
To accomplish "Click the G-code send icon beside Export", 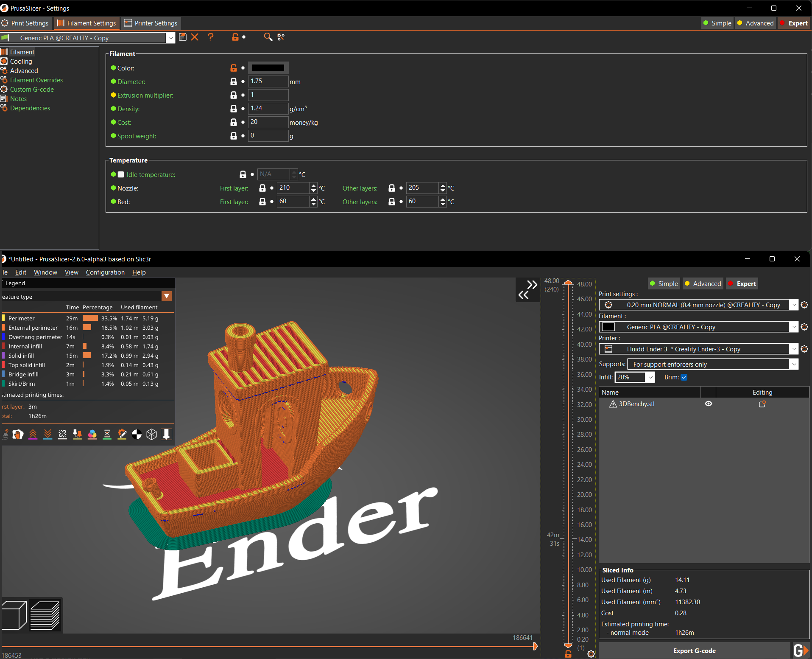I will pos(801,651).
